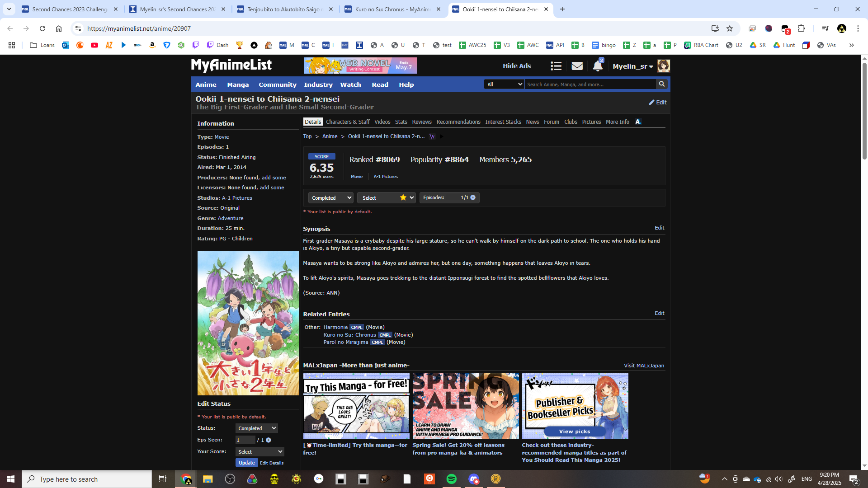This screenshot has width=868, height=488.
Task: Expand the All search category dropdown
Action: pyautogui.click(x=504, y=84)
